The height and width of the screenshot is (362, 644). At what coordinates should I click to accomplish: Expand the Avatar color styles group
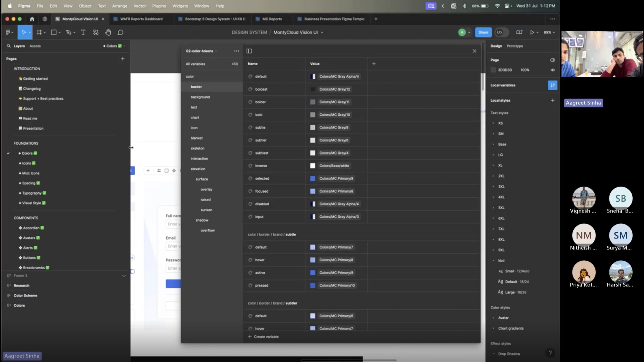pos(493,318)
